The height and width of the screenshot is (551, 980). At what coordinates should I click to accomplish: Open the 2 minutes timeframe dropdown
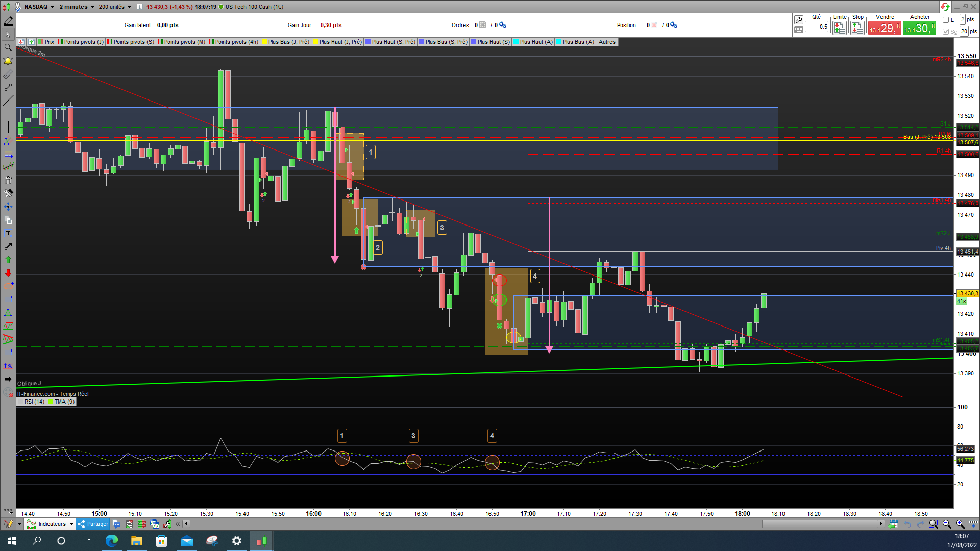tap(77, 7)
